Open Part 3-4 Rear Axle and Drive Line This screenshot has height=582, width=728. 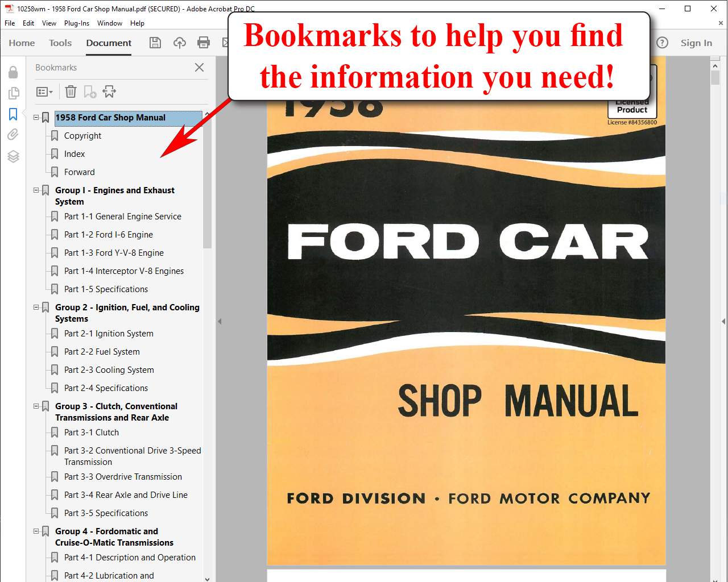click(x=126, y=495)
